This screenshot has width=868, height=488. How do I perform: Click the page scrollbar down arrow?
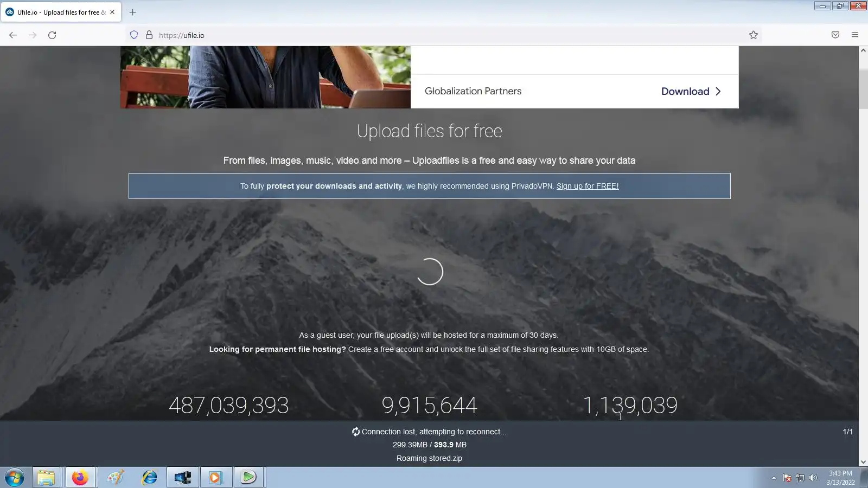pos(863,462)
